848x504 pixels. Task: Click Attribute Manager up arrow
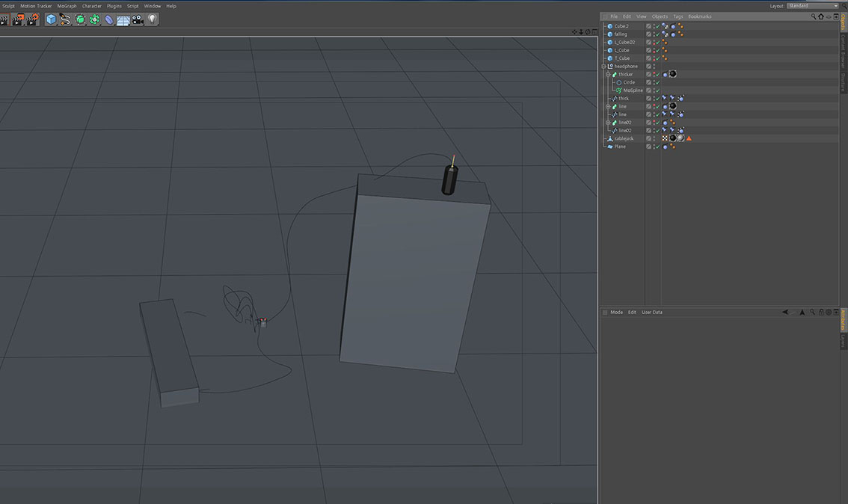[802, 312]
